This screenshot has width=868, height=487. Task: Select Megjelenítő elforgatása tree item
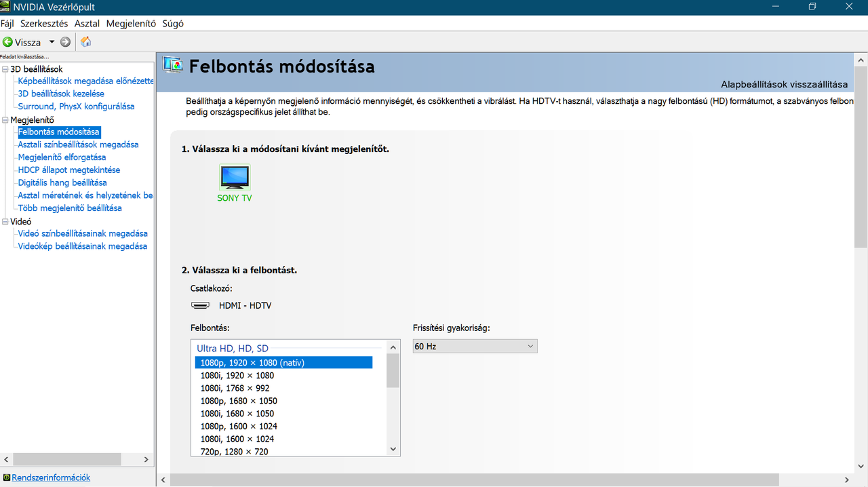coord(62,157)
